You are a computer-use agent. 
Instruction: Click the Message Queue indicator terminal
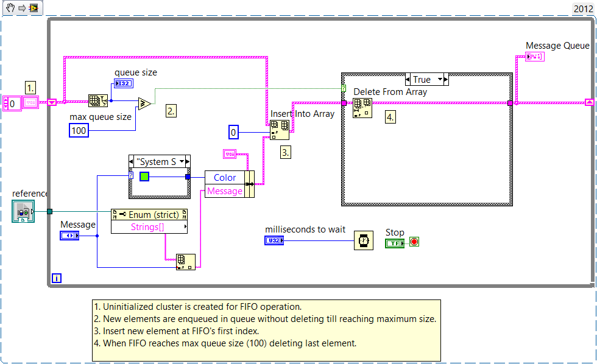pos(535,57)
